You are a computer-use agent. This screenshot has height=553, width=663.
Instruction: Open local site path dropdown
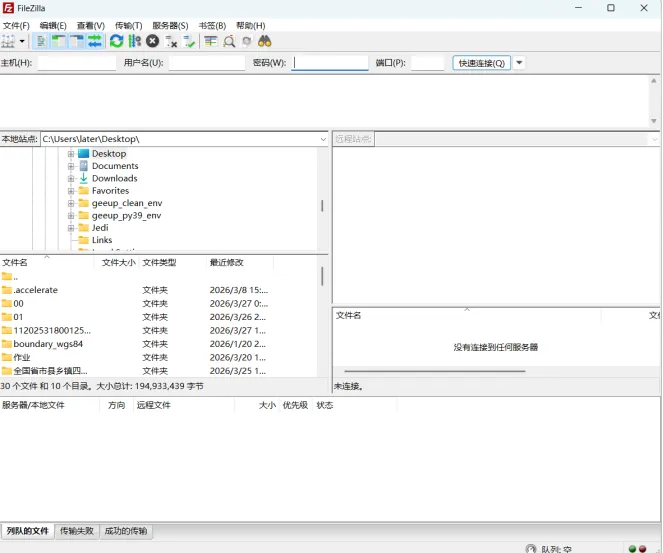pos(323,139)
